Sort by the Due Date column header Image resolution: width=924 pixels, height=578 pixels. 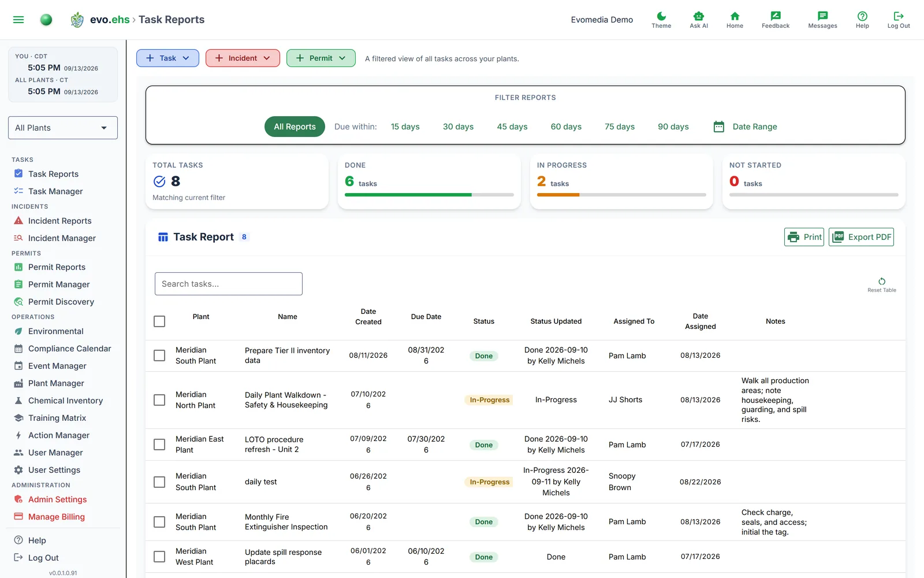coord(426,317)
